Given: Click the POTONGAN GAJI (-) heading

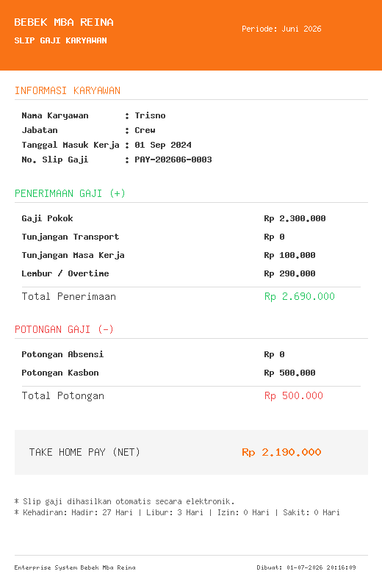Looking at the screenshot, I should click(x=64, y=329).
